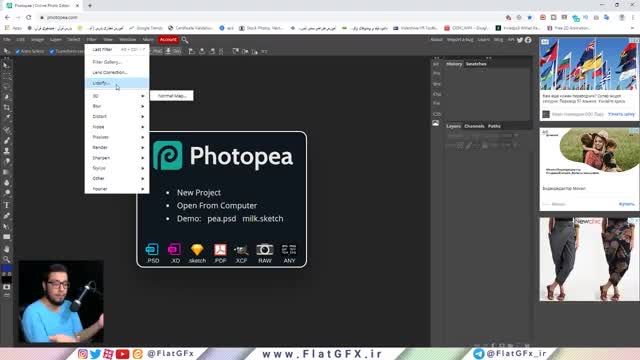Image resolution: width=640 pixels, height=360 pixels.
Task: Expand the Blur filter submenu
Action: [117, 106]
